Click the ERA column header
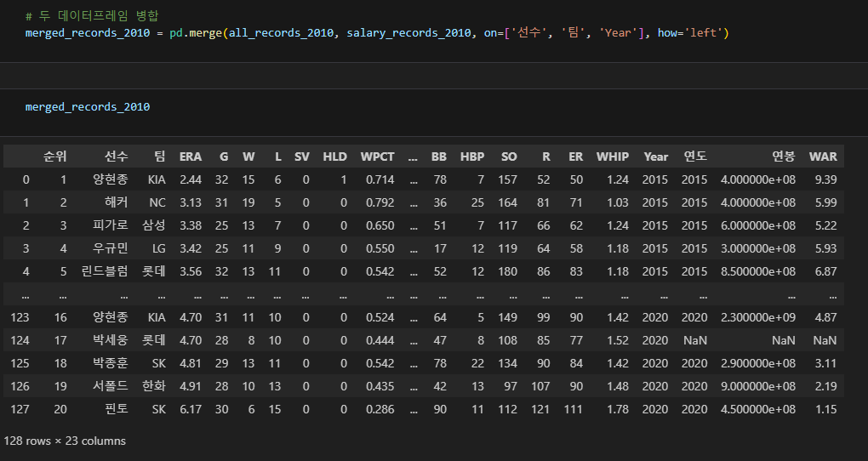 (x=191, y=157)
